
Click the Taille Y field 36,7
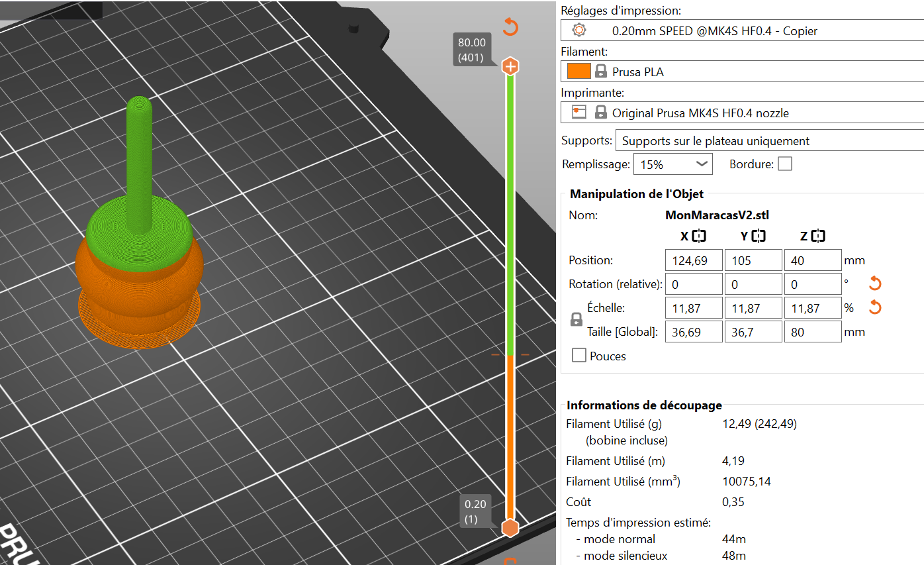(x=753, y=332)
